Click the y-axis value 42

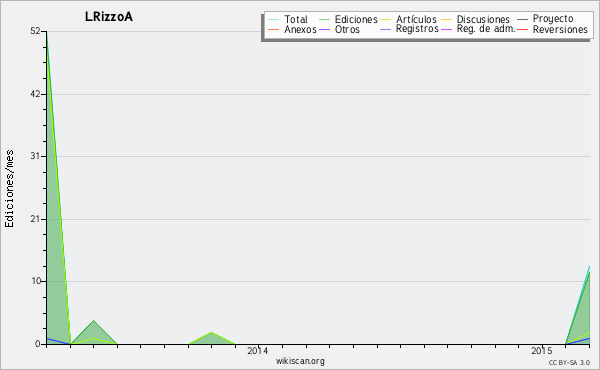pos(35,94)
